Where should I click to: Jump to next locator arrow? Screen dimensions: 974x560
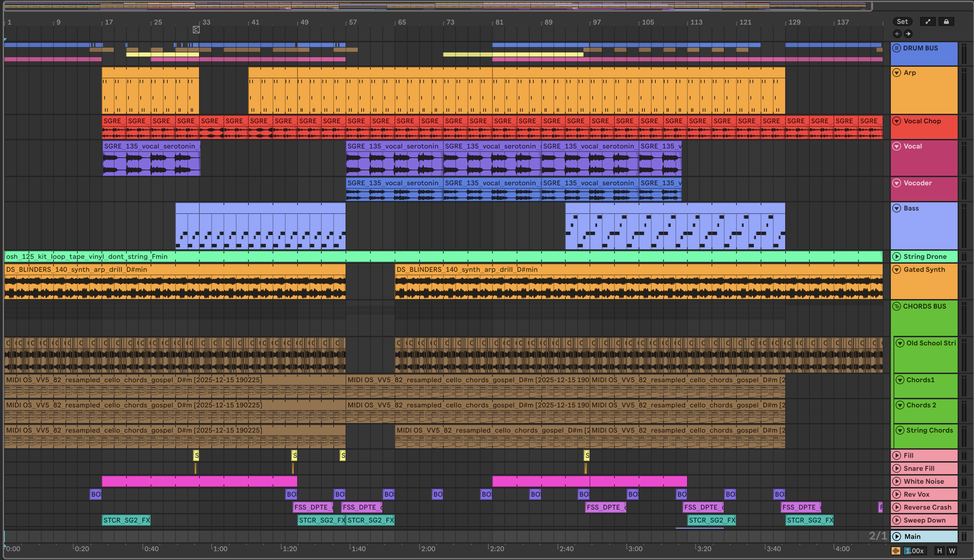pos(908,34)
